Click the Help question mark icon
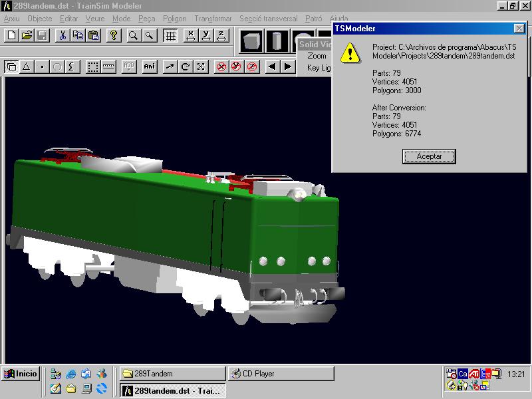Screen dimensions: 532x399 (114, 36)
